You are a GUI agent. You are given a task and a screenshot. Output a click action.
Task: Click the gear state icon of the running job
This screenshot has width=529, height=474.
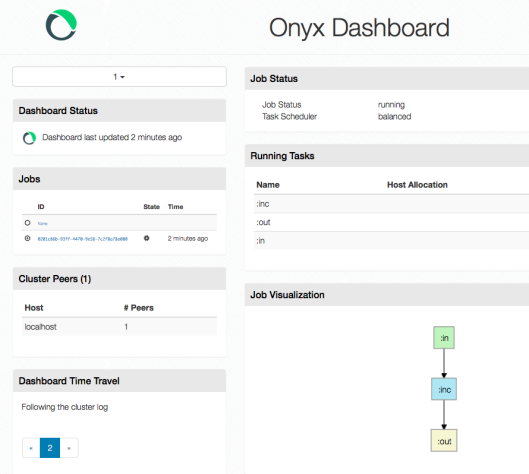click(146, 238)
